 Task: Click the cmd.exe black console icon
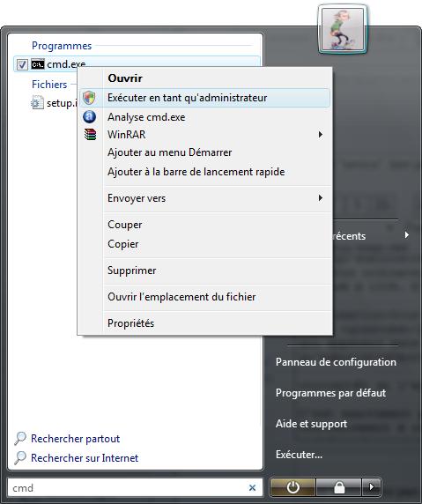tap(38, 64)
